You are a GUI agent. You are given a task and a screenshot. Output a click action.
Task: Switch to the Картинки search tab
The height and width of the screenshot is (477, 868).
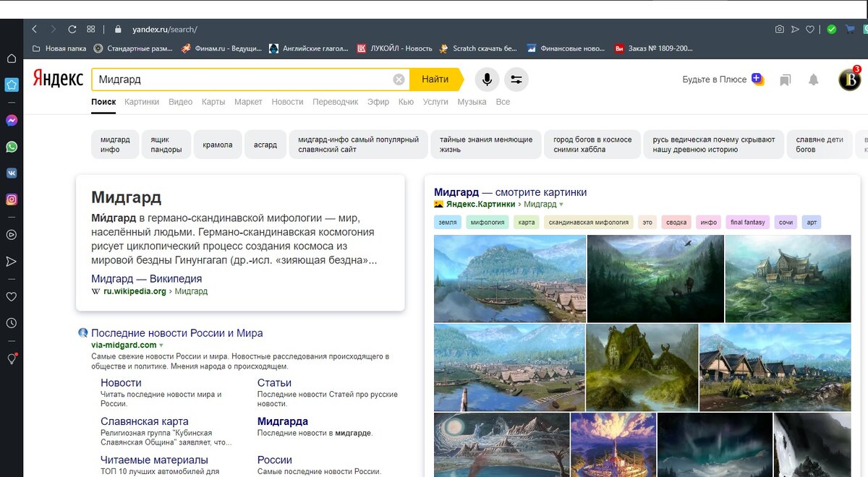point(142,102)
